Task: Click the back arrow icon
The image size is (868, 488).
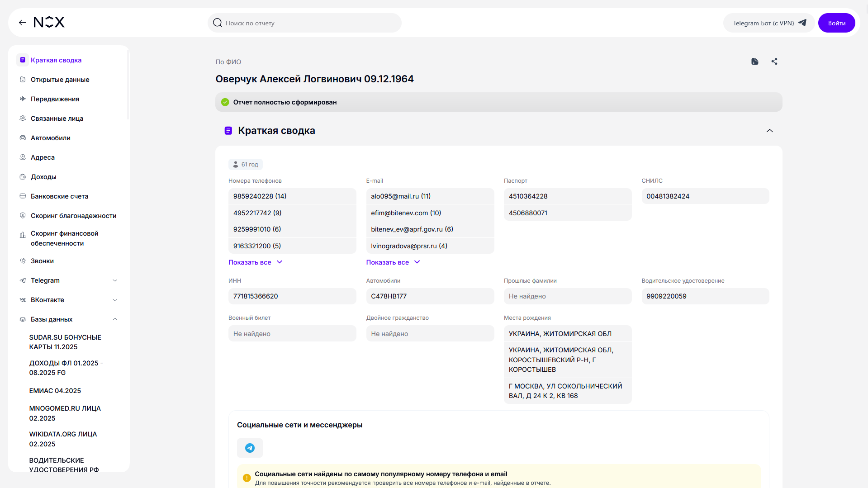Action: click(22, 23)
